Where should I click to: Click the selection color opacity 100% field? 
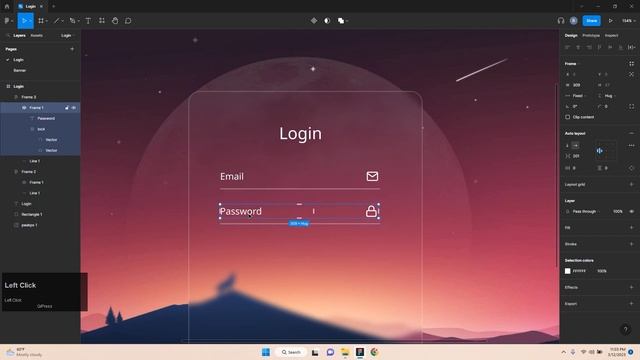pos(602,271)
